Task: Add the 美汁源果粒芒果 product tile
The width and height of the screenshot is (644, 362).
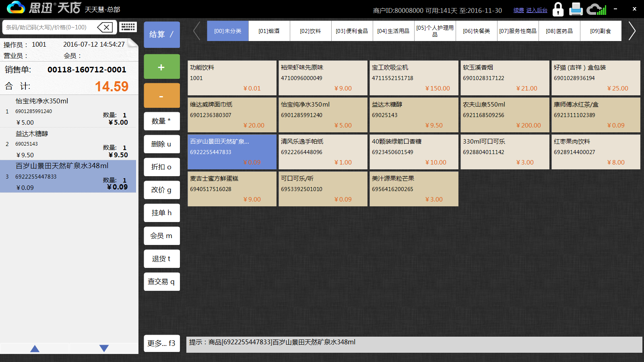Action: (x=414, y=189)
